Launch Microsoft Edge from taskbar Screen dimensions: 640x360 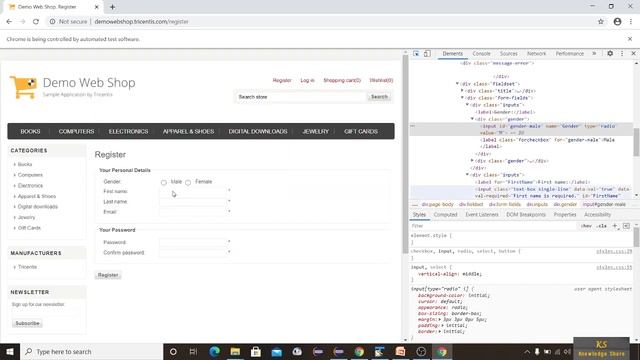tap(215, 351)
